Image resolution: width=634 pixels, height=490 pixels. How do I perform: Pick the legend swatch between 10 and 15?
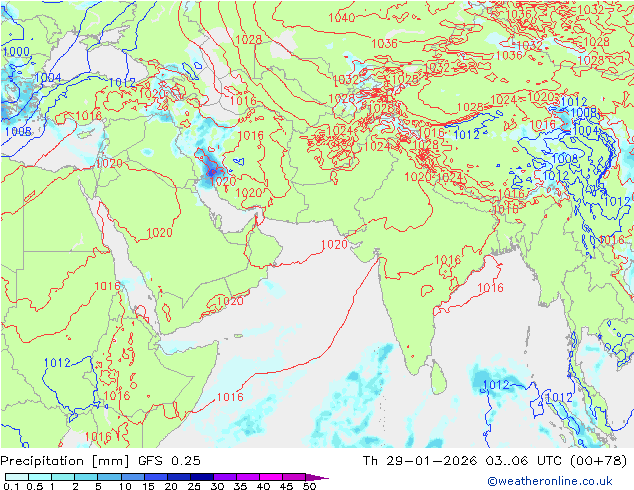click(133, 477)
